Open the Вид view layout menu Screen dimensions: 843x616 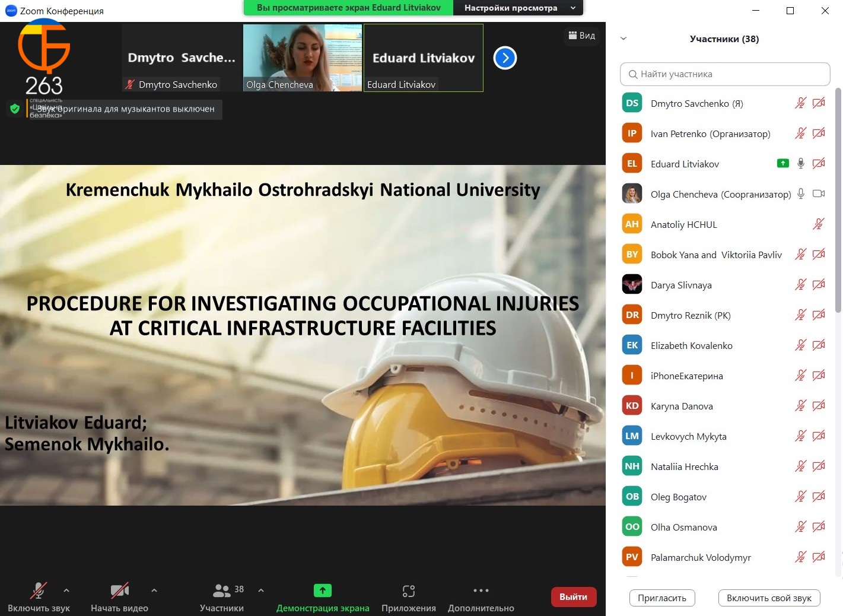582,36
